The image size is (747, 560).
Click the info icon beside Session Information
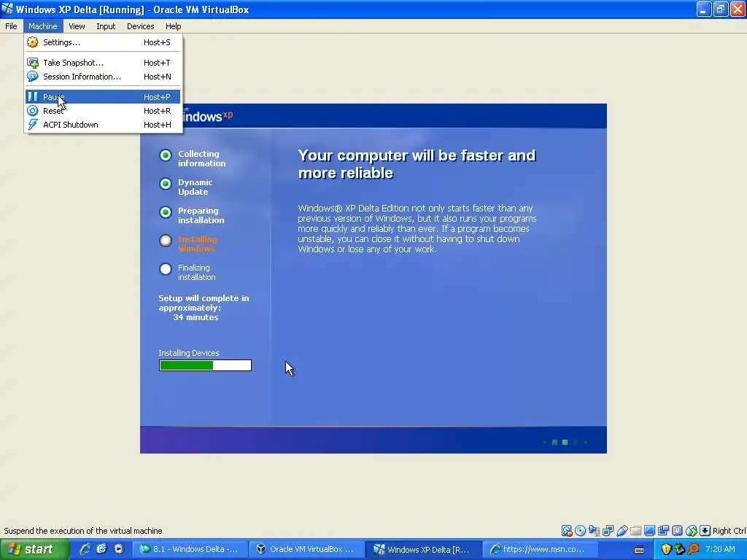tap(32, 76)
